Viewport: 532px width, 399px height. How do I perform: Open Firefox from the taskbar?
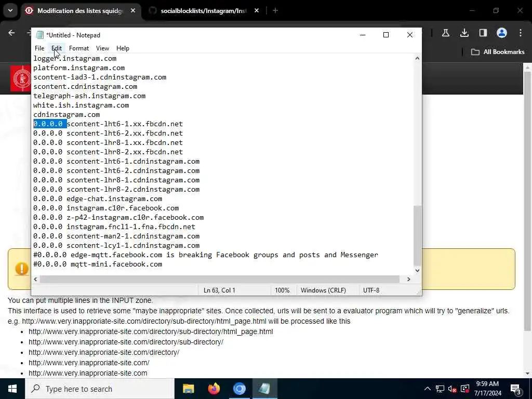click(214, 389)
